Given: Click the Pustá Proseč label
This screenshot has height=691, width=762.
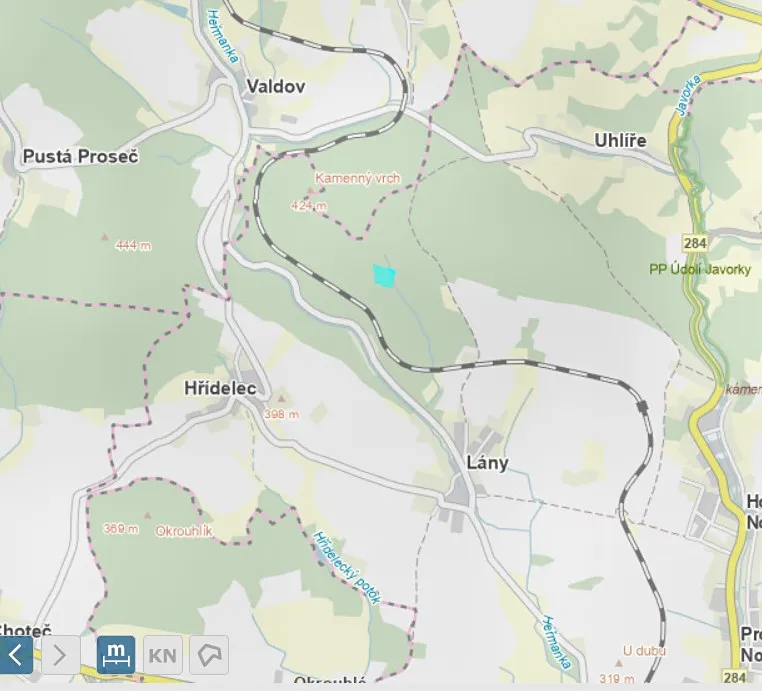Looking at the screenshot, I should point(81,156).
